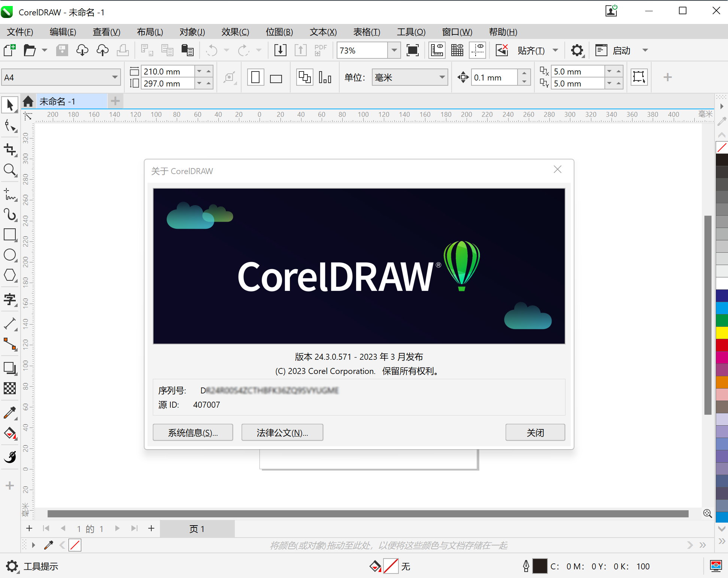Toggle All pages layout button

pos(304,77)
